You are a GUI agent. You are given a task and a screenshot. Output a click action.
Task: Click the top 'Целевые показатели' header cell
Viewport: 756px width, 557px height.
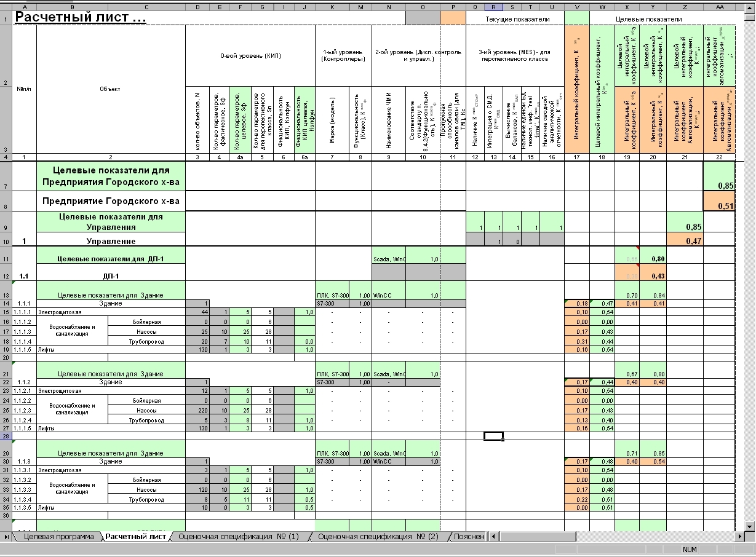649,18
